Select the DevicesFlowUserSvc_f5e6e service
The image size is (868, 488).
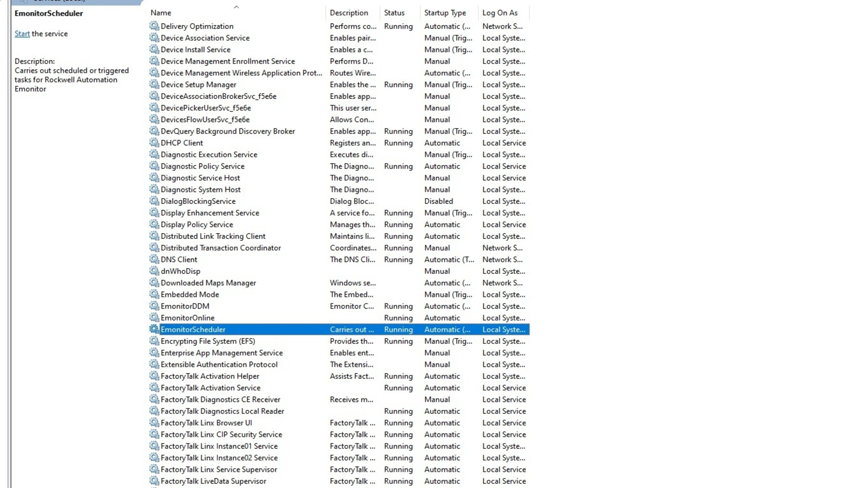pos(339,119)
